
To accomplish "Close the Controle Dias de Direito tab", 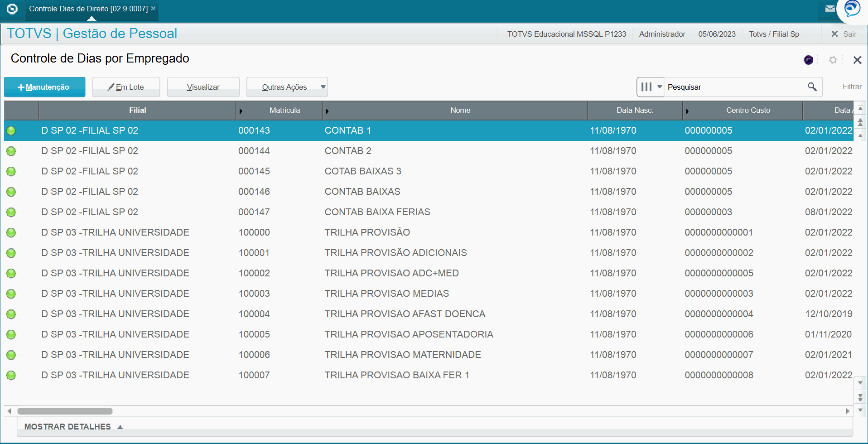I will (154, 8).
